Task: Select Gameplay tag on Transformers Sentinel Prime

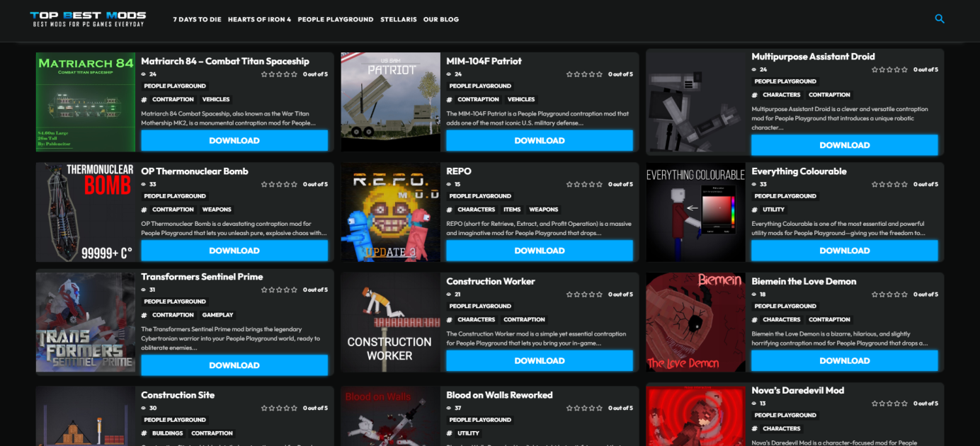Action: tap(217, 316)
